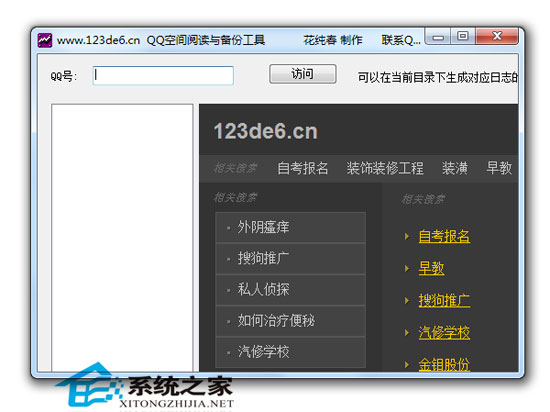Open the 搜狗推广 item in left list

(x=290, y=258)
